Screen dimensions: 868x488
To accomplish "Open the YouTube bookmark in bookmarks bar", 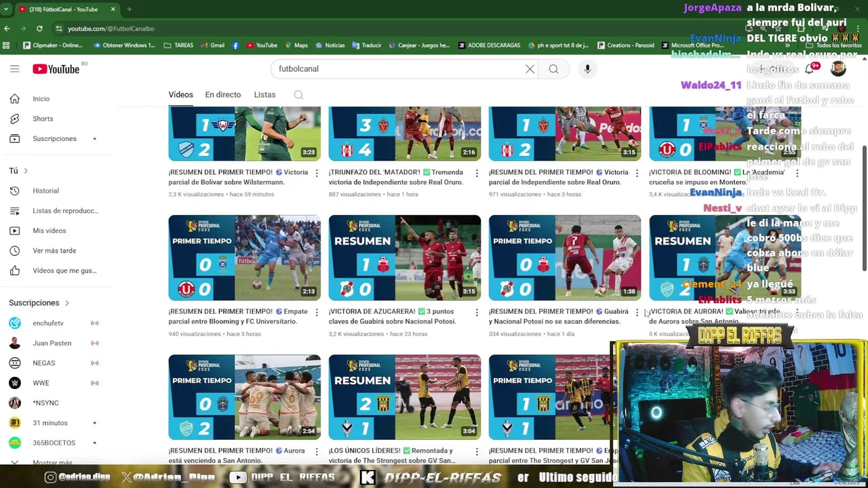I will (x=262, y=45).
